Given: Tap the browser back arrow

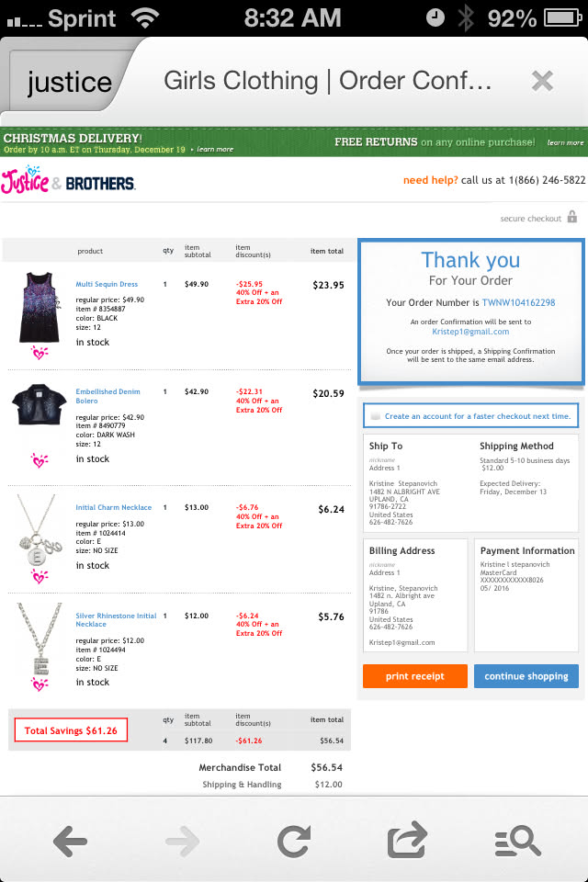Looking at the screenshot, I should point(71,842).
